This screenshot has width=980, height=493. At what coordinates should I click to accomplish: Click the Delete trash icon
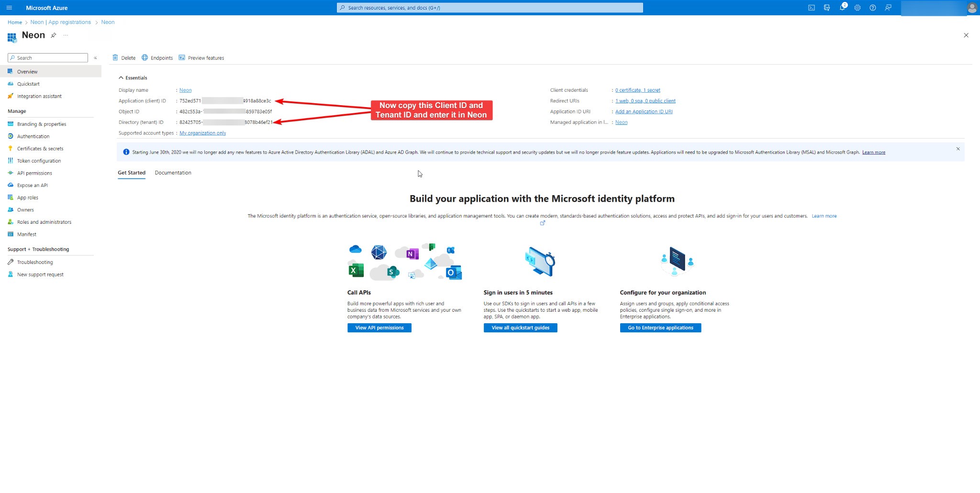pos(115,58)
